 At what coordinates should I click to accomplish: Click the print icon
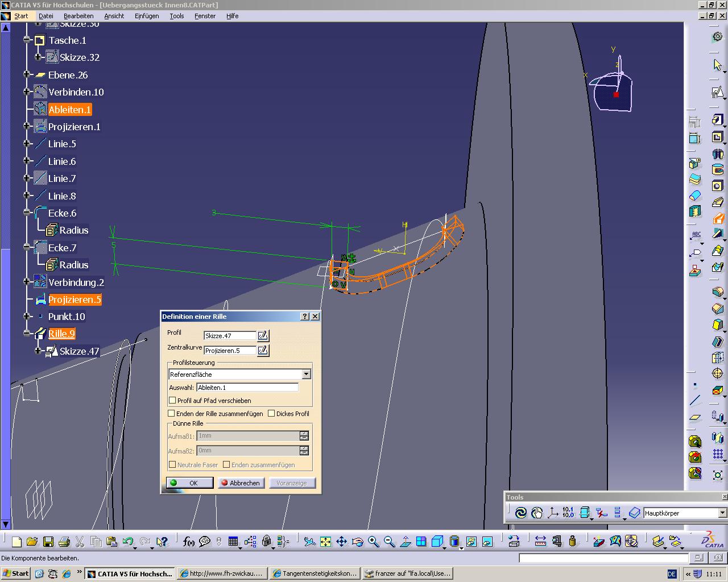click(64, 542)
